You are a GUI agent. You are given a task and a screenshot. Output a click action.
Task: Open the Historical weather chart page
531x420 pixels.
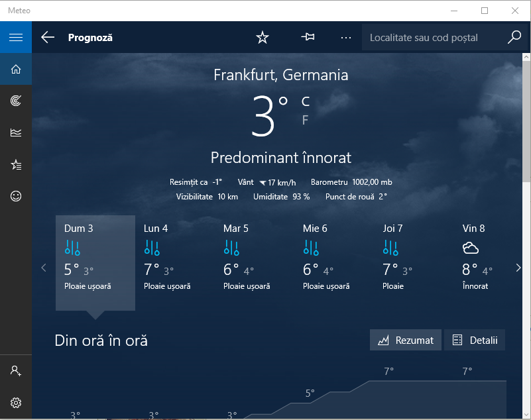click(x=16, y=132)
